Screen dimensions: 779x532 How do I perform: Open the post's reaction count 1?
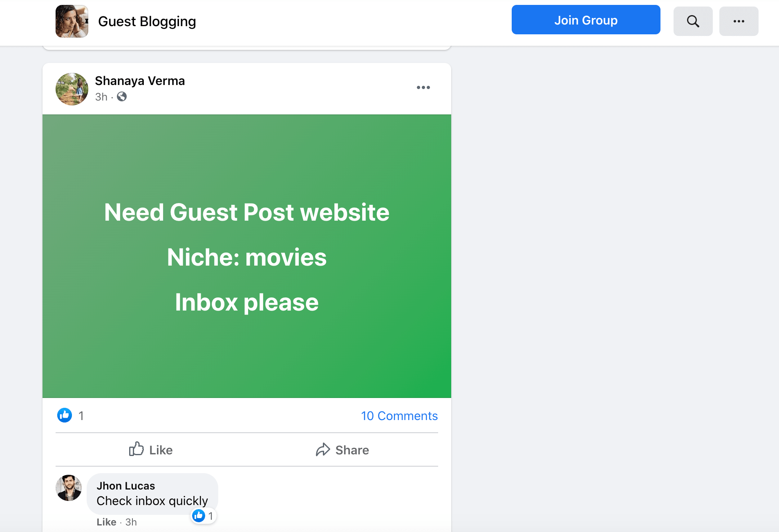pos(81,416)
